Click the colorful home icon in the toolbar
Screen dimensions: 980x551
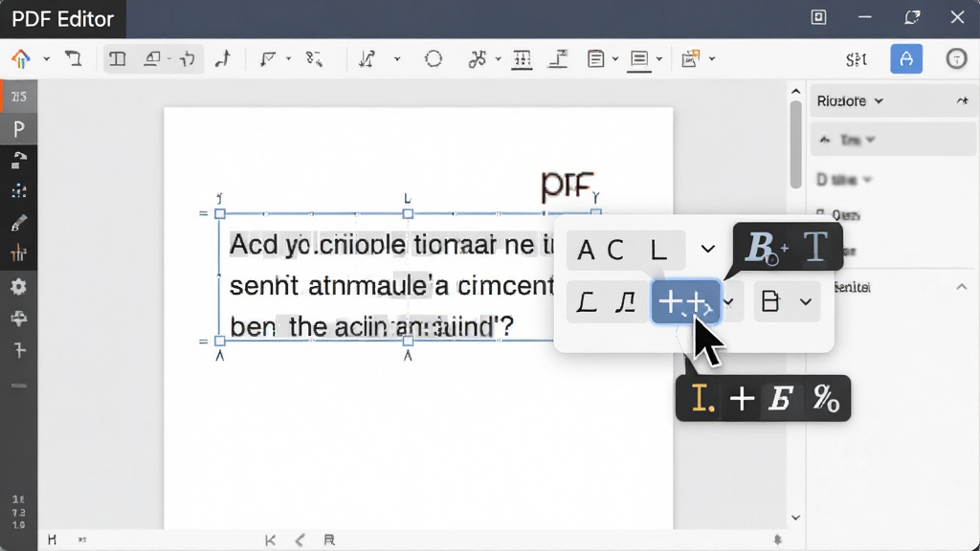tap(21, 59)
